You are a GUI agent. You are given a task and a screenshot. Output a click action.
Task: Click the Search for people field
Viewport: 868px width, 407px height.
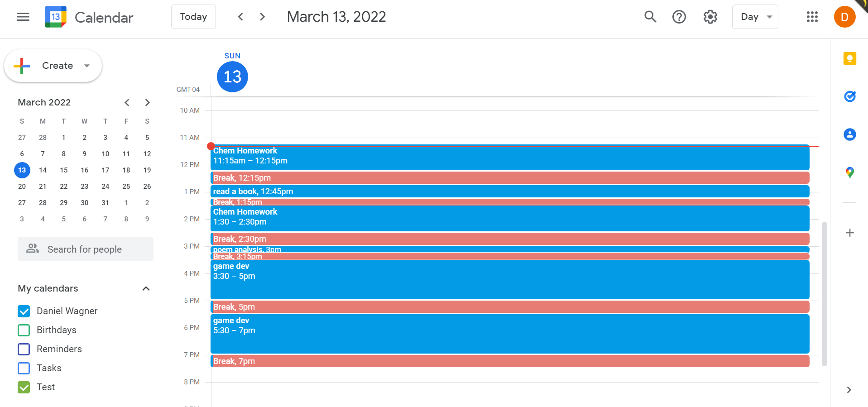[86, 249]
